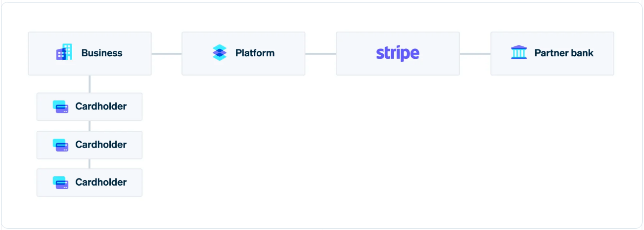Click the line joining Business to top Cardholder
644x230 pixels.
point(90,84)
